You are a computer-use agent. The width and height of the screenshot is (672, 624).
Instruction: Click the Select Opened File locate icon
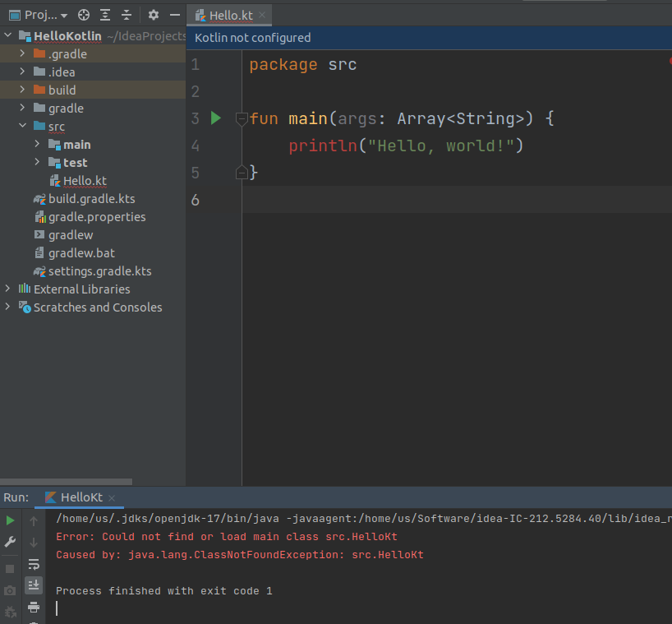tap(84, 16)
